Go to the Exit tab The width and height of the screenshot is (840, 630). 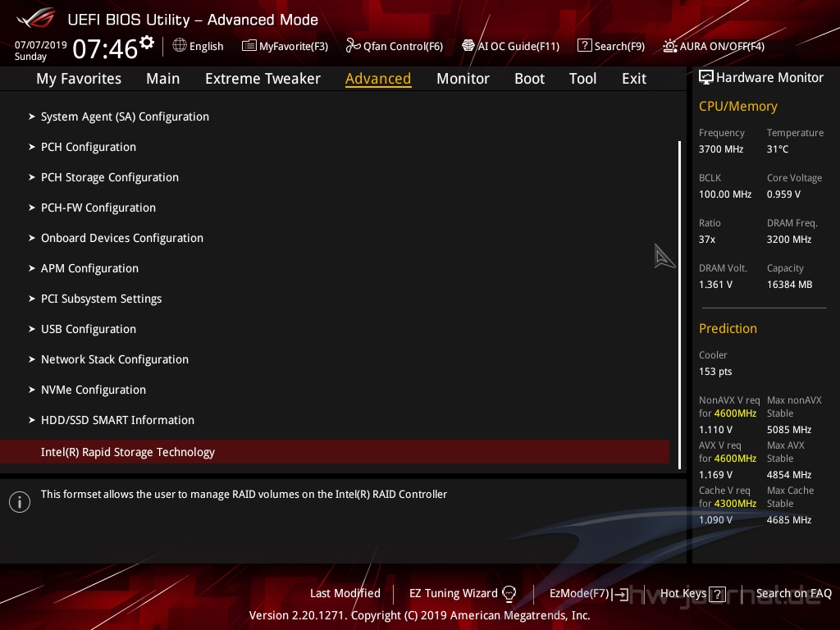click(634, 79)
